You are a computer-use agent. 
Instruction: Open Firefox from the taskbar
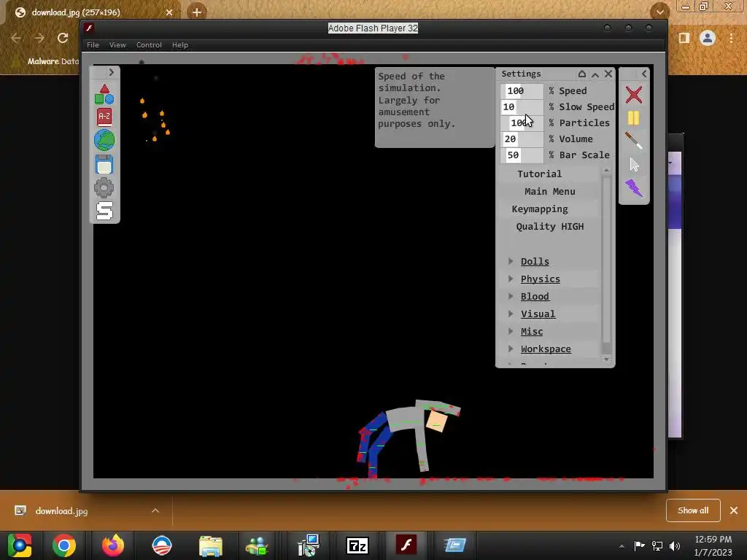click(x=113, y=545)
